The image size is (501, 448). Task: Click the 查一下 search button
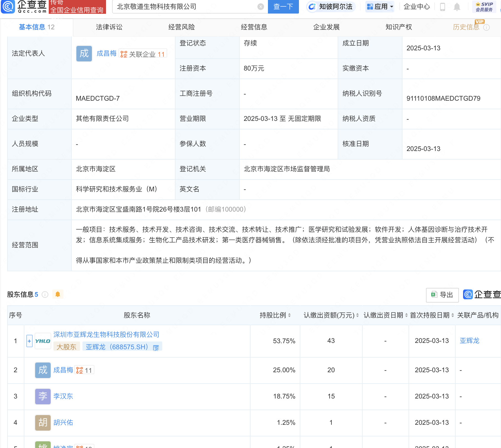click(x=283, y=7)
